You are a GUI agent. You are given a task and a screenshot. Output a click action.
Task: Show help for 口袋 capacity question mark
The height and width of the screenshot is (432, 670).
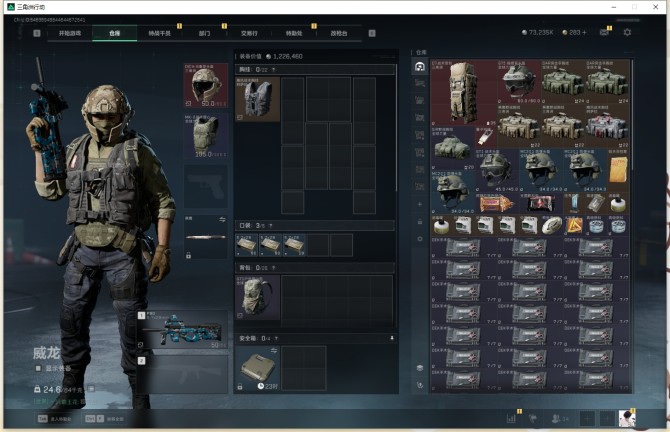coord(270,226)
